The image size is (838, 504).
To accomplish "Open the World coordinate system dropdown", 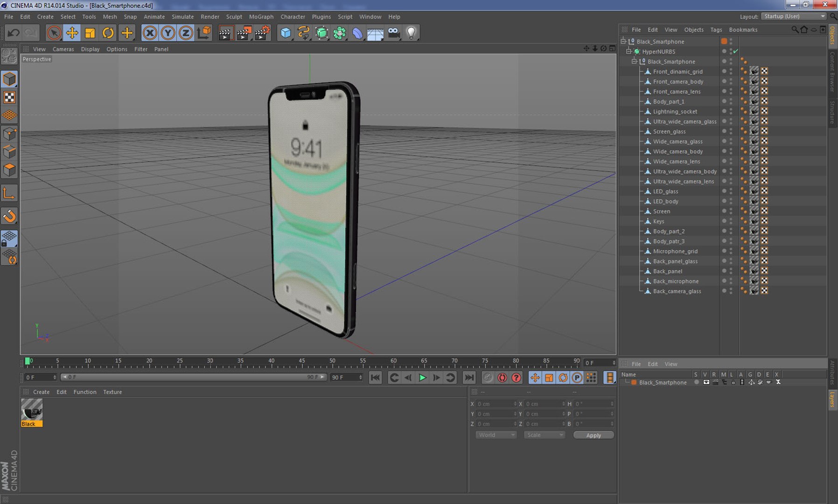I will (x=496, y=435).
